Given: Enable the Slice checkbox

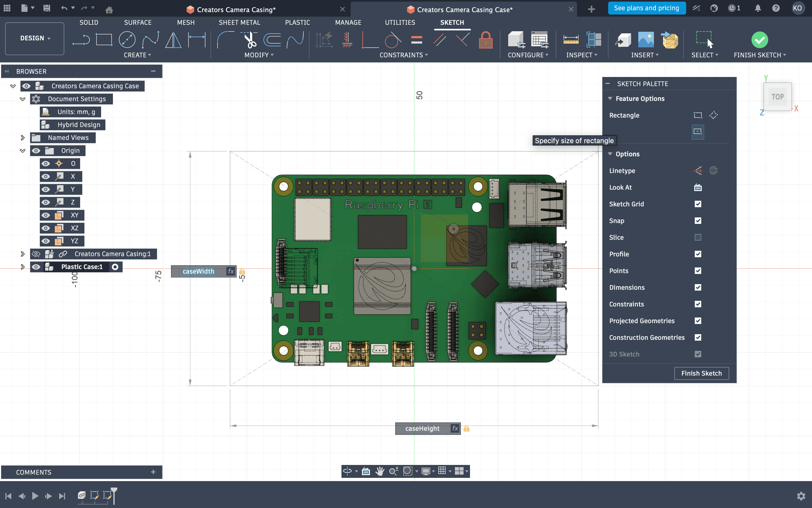Looking at the screenshot, I should click(698, 238).
